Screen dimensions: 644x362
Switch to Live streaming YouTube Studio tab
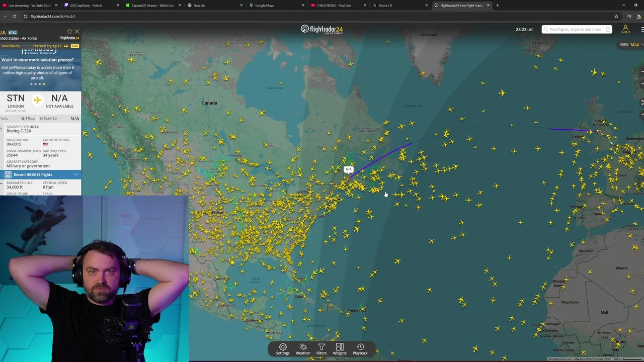click(29, 6)
